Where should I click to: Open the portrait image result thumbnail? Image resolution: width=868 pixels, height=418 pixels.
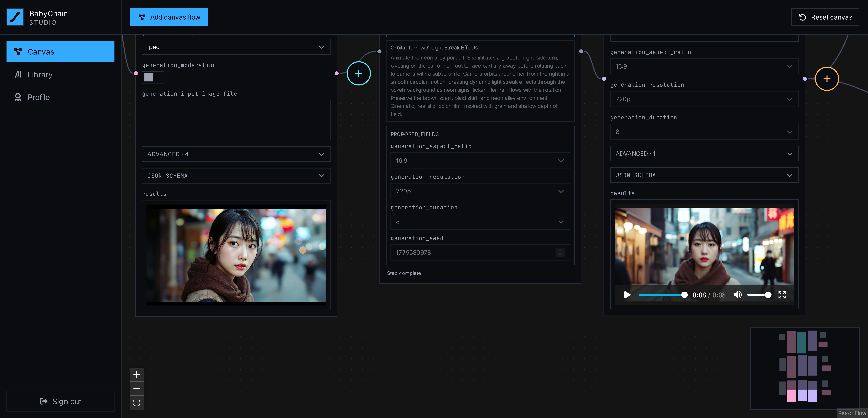[236, 255]
